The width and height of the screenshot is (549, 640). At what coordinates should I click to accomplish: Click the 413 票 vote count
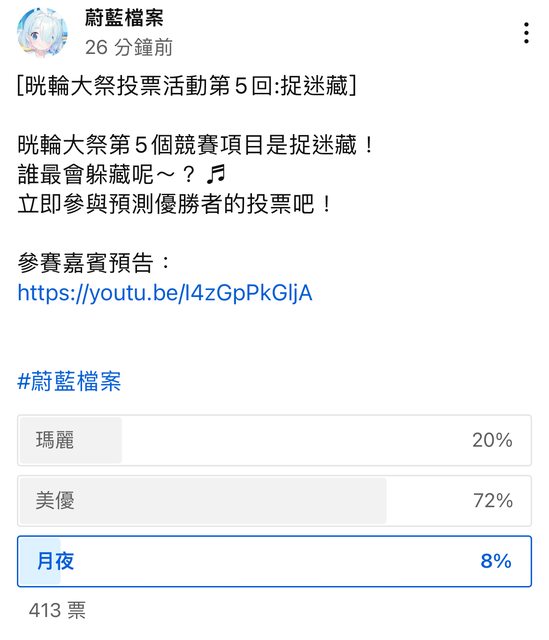(x=57, y=611)
